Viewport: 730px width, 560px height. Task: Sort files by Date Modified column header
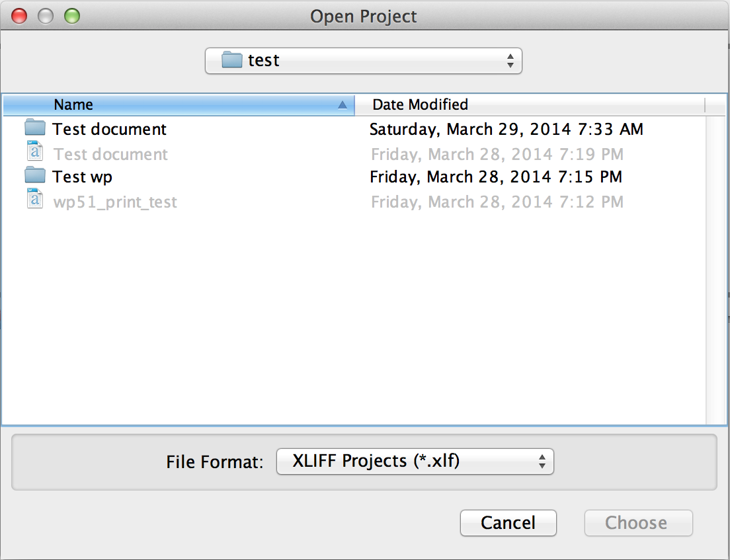[x=421, y=104]
